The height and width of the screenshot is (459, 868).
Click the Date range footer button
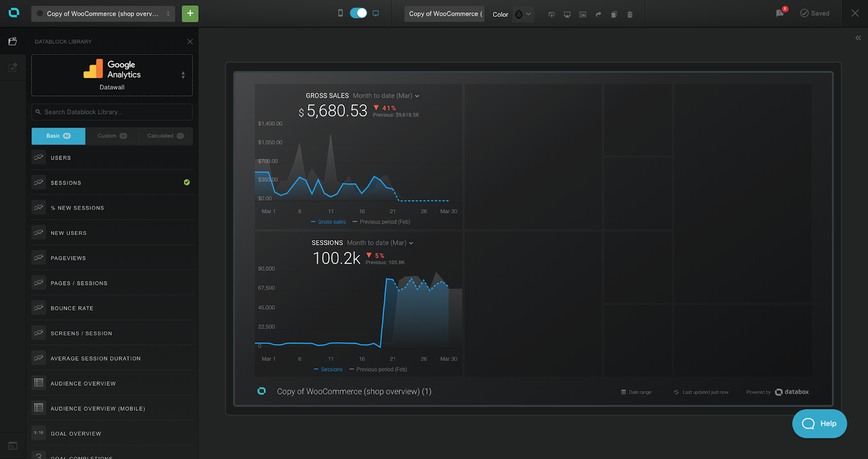636,392
